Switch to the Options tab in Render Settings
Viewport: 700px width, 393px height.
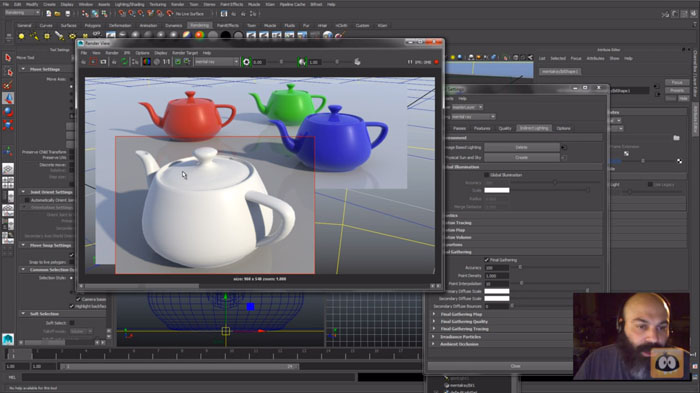(563, 128)
